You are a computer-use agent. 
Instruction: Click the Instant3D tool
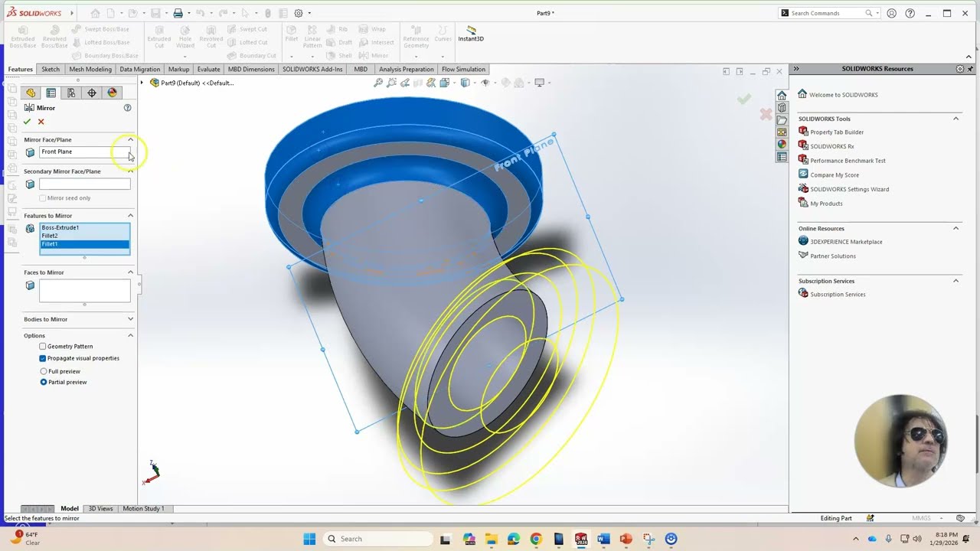(x=471, y=34)
